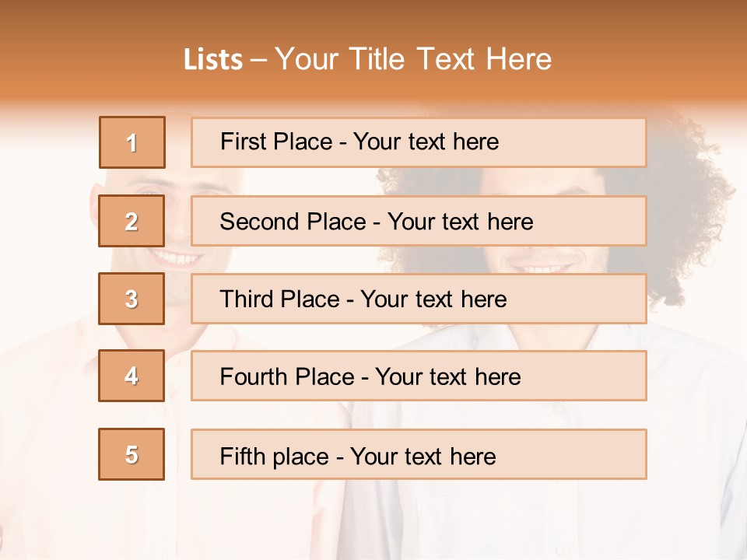Image resolution: width=747 pixels, height=560 pixels.
Task: Click the dash in the slide title
Action: [258, 60]
